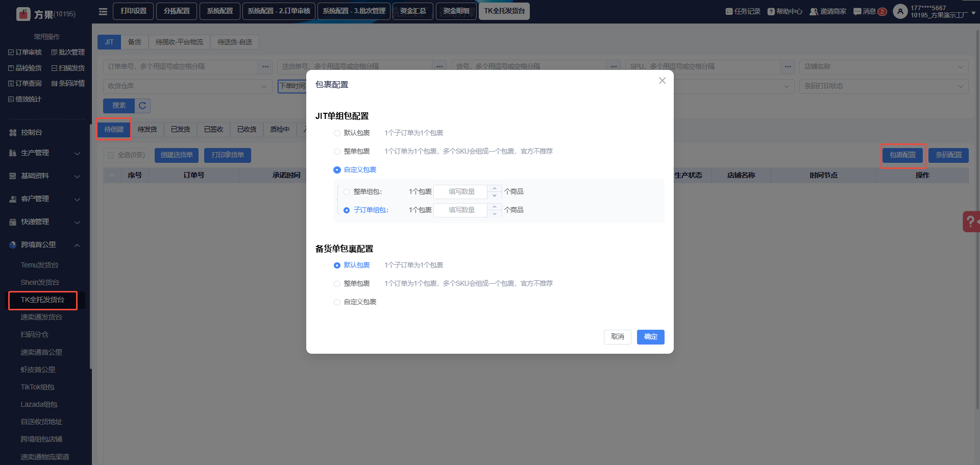The image size is (980, 465).
Task: Open the task records icon in header
Action: (729, 11)
